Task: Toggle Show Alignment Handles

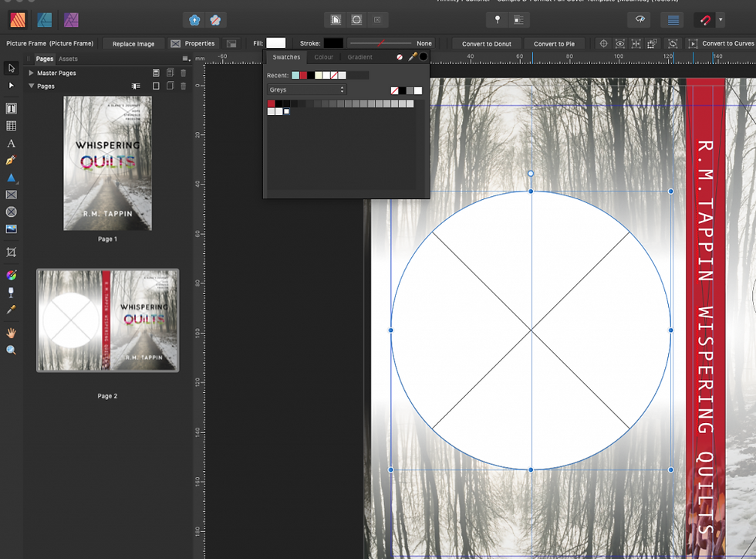Action: 636,43
